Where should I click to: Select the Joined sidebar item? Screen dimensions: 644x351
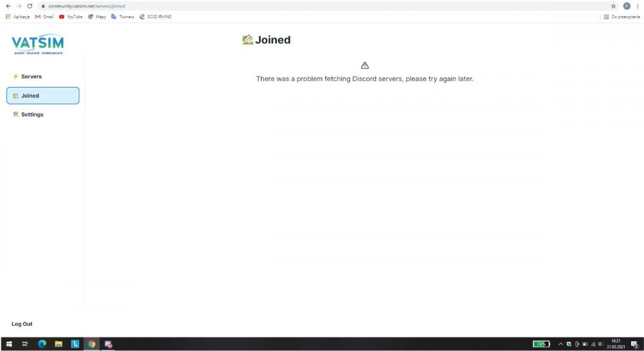tap(43, 95)
